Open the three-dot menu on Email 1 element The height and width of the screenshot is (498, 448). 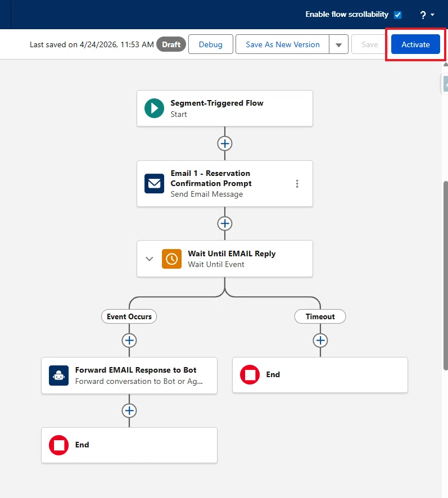click(x=297, y=184)
